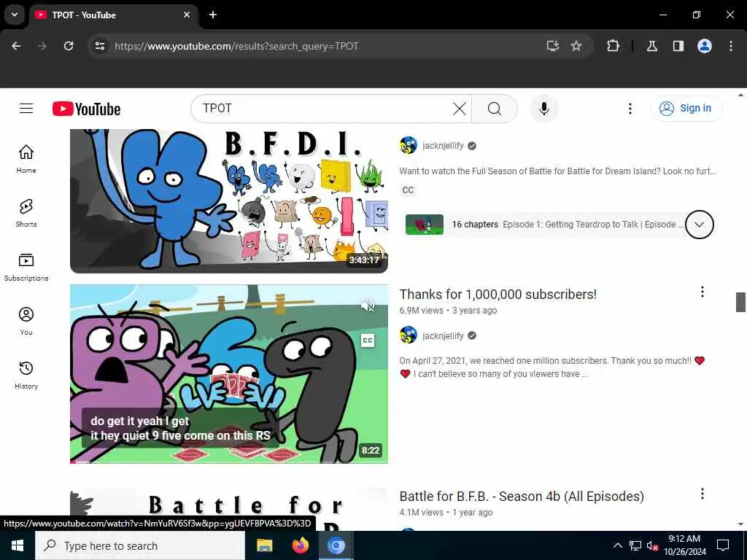
Task: Install app icon in address bar
Action: tap(553, 46)
